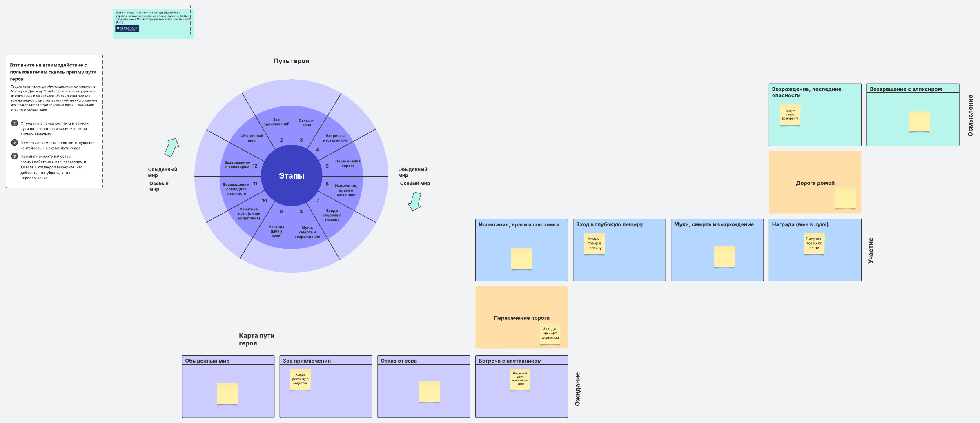Screen dimensions: 980x423
Task: Select the "Видит рекламу в соцсетях" sticky note
Action: [300, 379]
